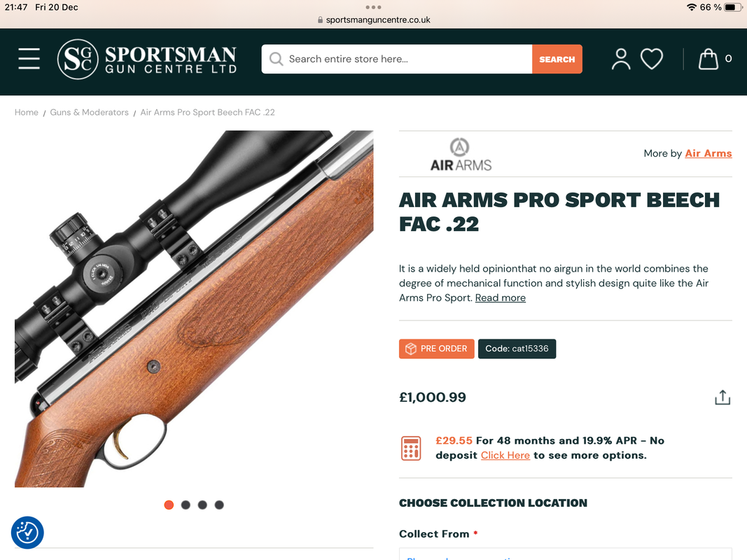The image size is (747, 560).
Task: Select the second image carousel dot
Action: [186, 505]
